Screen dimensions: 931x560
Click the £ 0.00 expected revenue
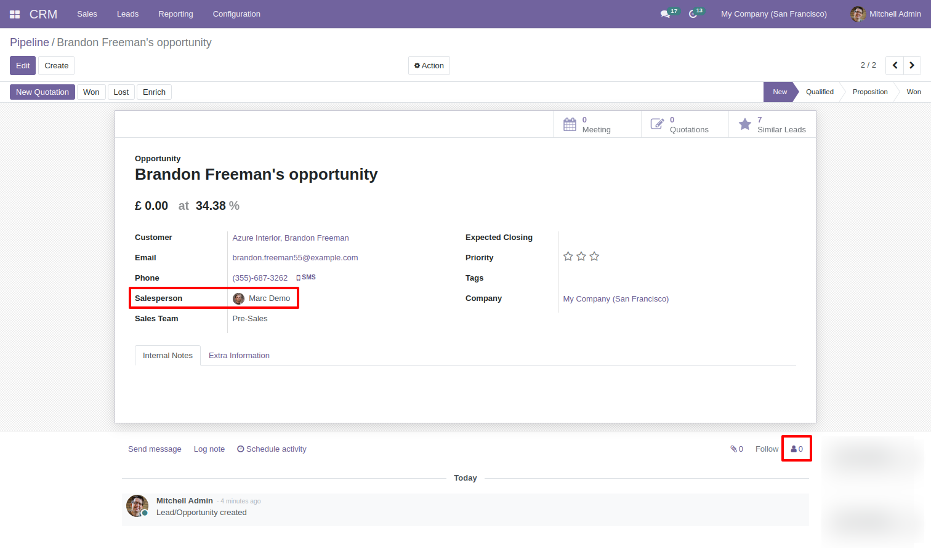click(x=151, y=206)
